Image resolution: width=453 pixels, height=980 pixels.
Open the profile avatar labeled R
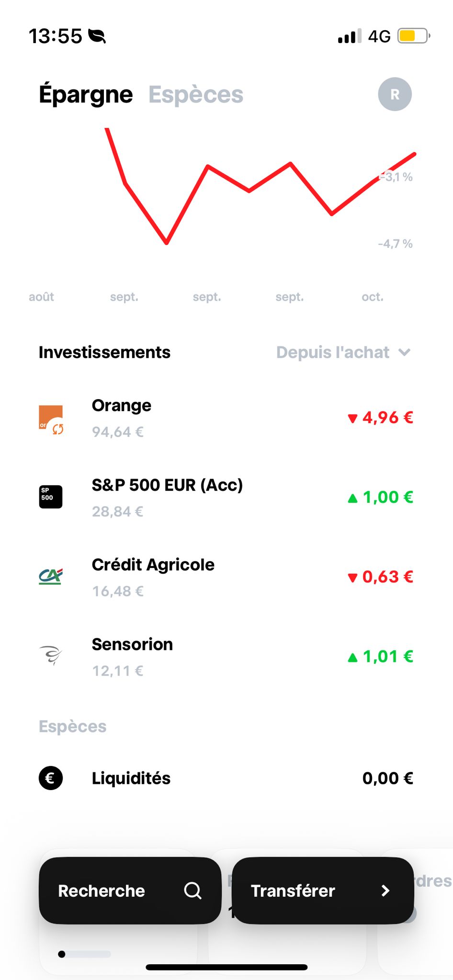tap(395, 94)
